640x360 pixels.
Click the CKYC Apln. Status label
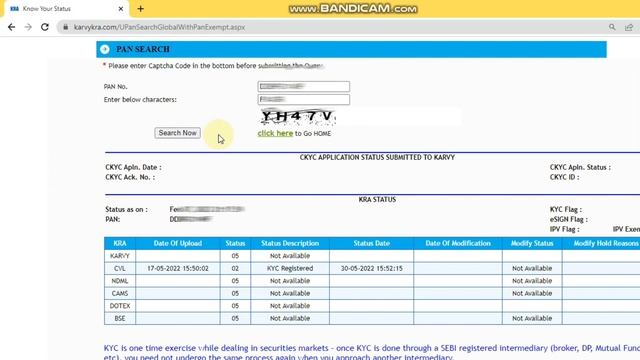tap(580, 167)
